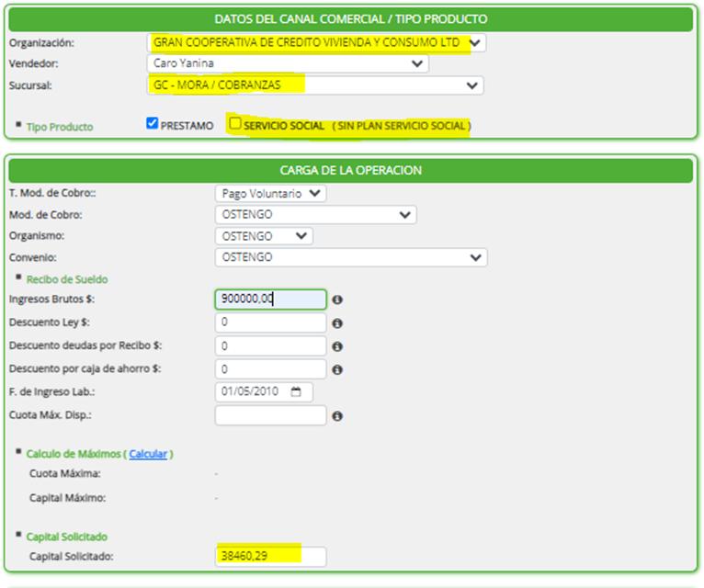
Task: Open calendar picker in F. de Ingreso Lab.
Action: click(295, 392)
